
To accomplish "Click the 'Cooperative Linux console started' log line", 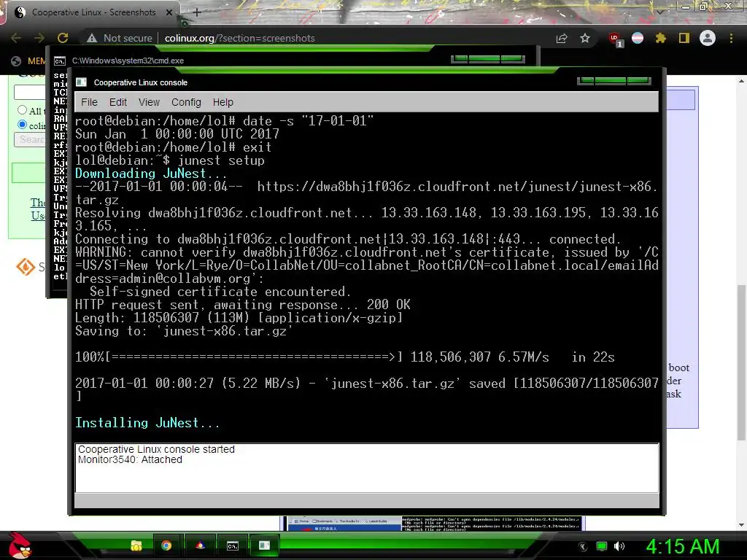I will [156, 449].
